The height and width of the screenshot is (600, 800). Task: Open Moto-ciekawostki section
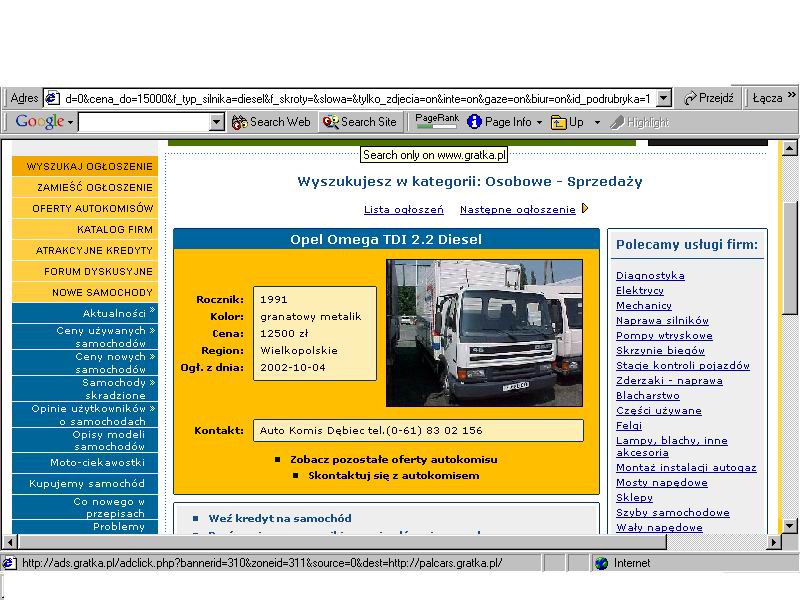(x=85, y=463)
